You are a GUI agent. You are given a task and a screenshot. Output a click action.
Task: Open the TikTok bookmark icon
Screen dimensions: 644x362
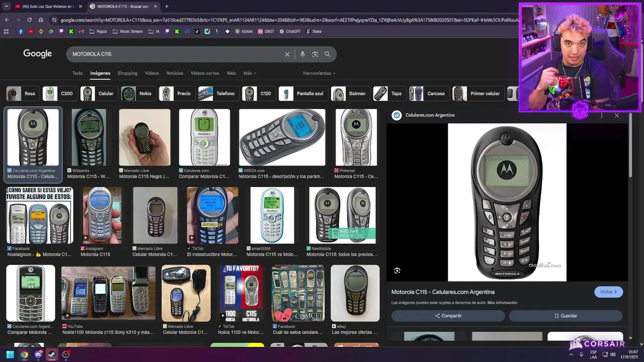pos(197,31)
